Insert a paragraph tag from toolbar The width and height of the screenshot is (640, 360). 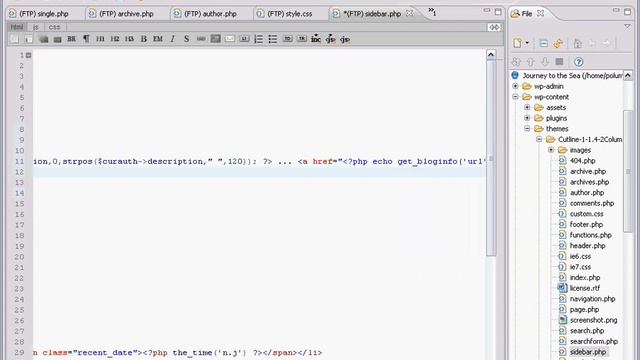pos(86,39)
